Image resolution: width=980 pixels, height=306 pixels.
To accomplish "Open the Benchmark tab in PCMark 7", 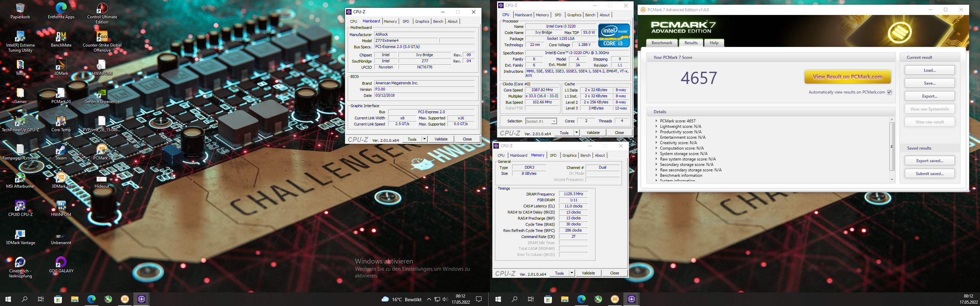I will pyautogui.click(x=662, y=43).
